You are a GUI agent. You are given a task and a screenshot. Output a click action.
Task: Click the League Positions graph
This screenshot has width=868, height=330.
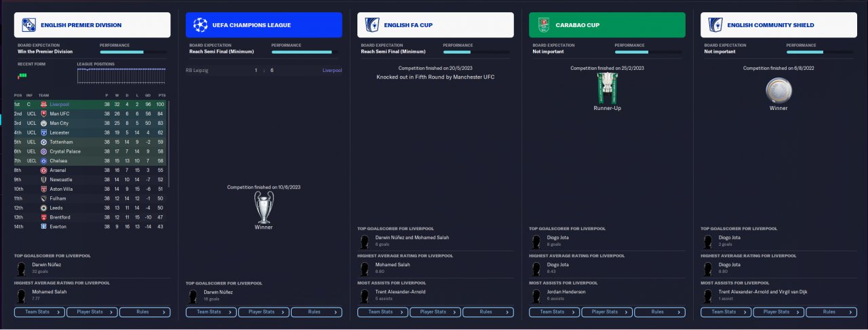point(121,76)
